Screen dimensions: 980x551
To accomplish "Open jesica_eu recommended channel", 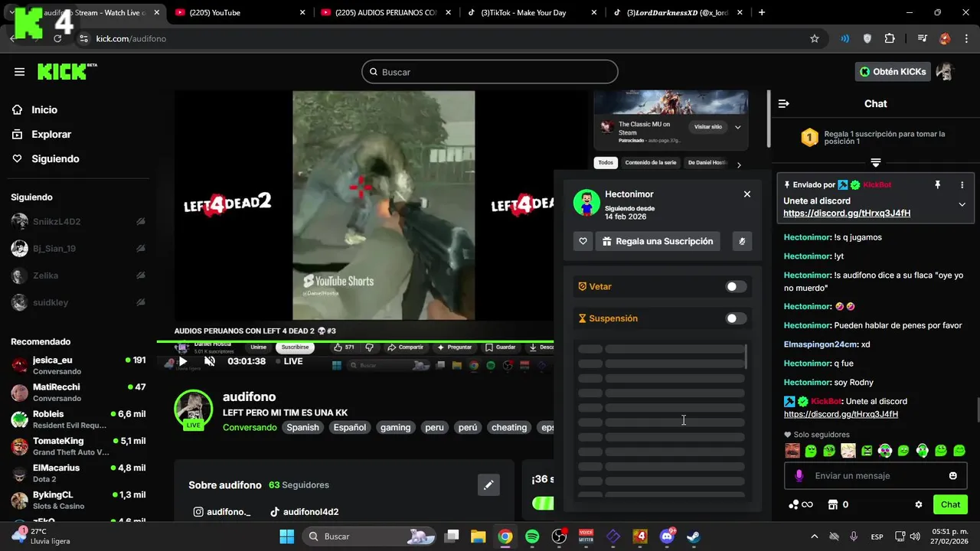I will tap(78, 365).
